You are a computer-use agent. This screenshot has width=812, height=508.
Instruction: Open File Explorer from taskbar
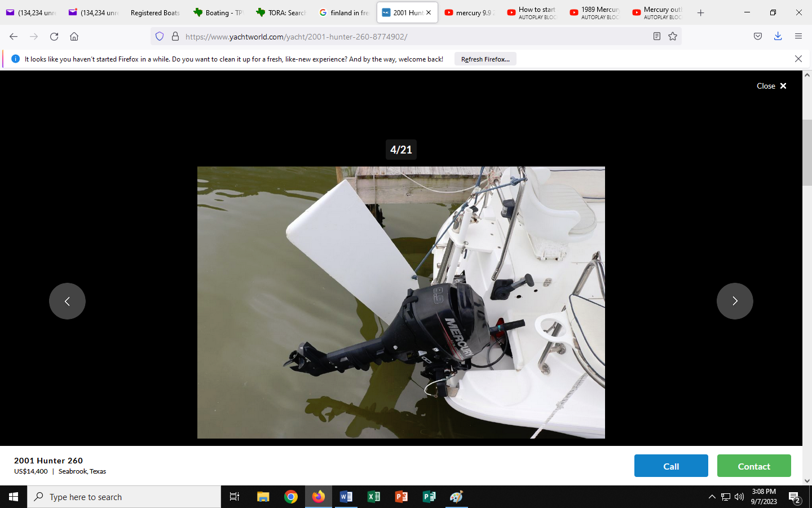click(x=263, y=497)
